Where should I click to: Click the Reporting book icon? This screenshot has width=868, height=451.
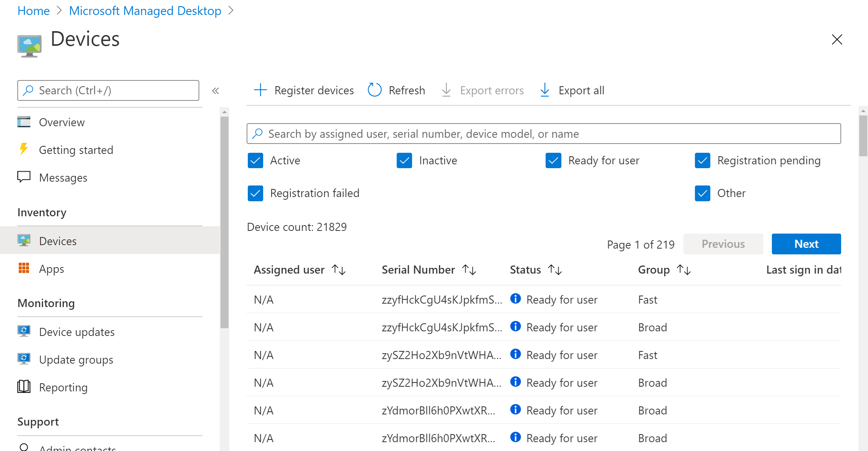(x=24, y=386)
